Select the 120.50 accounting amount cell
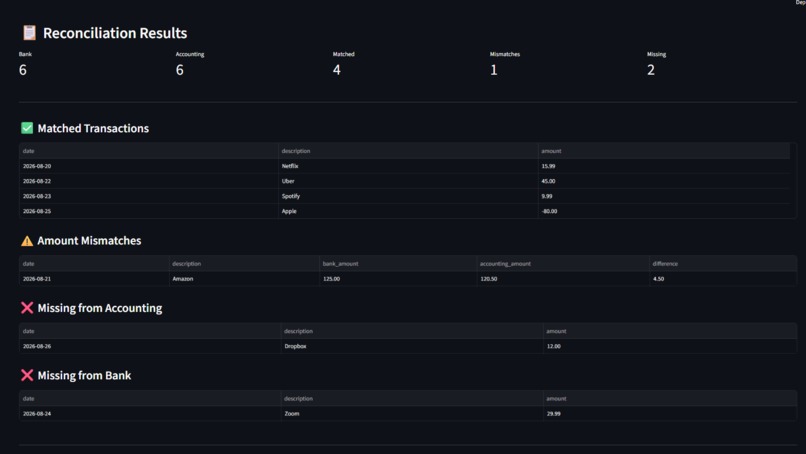The image size is (806, 454). [x=563, y=279]
